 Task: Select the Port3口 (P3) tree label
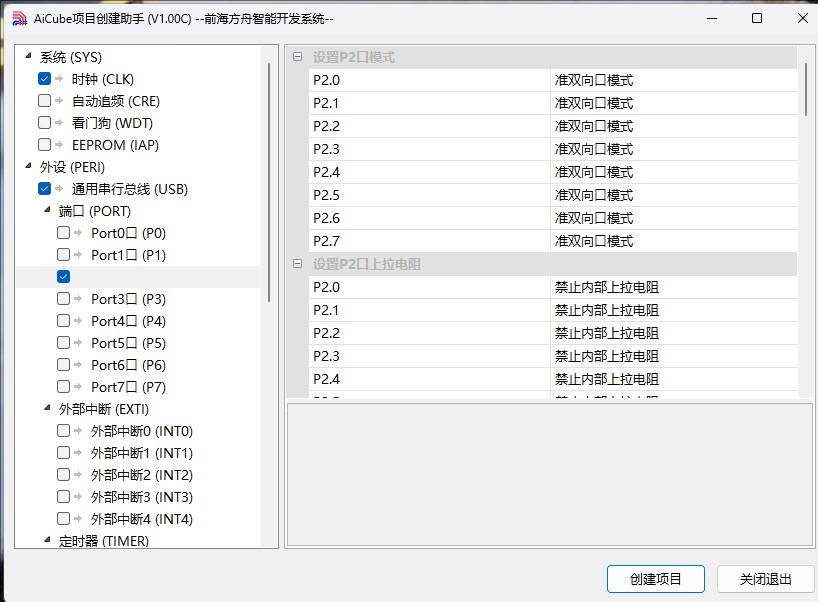128,299
